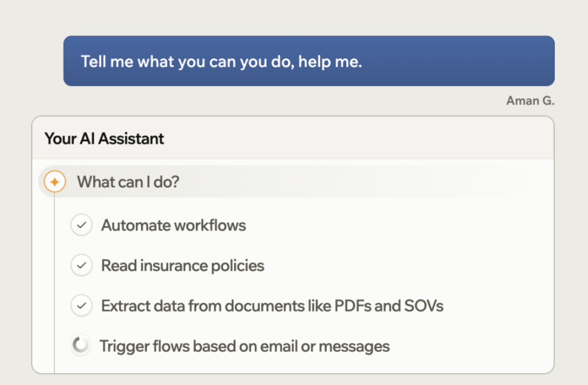588x385 pixels.
Task: Select the Automate workflows item
Action: [174, 226]
